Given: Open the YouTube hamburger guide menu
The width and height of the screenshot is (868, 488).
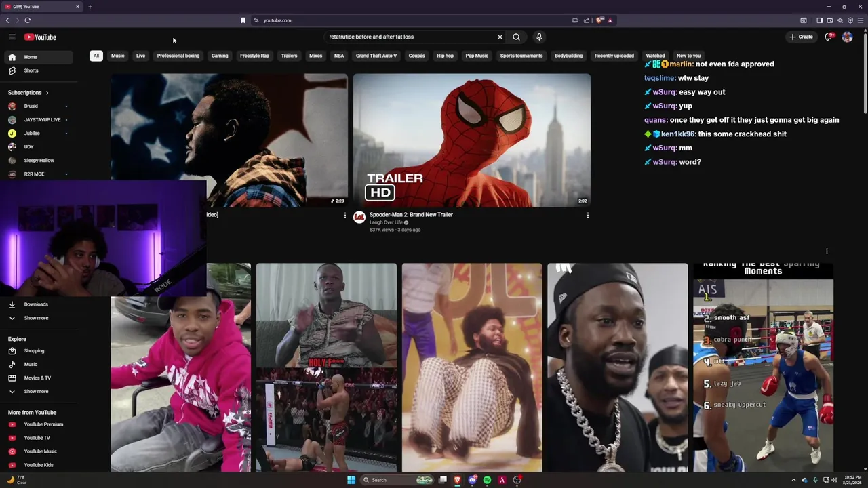Looking at the screenshot, I should pos(12,37).
